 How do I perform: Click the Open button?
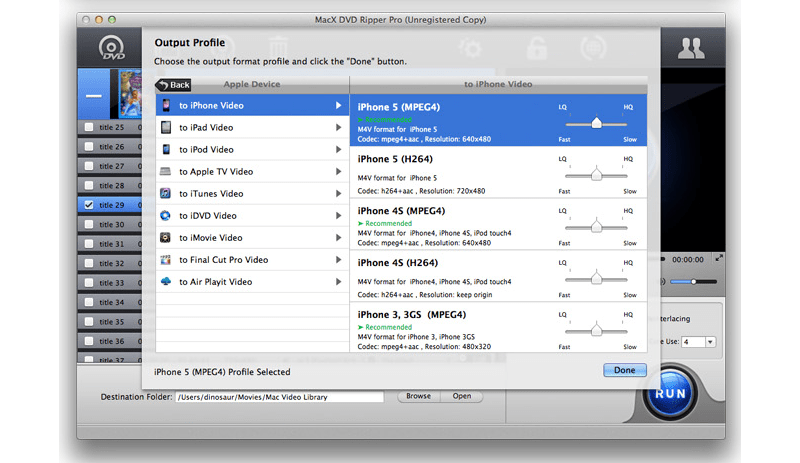[462, 396]
